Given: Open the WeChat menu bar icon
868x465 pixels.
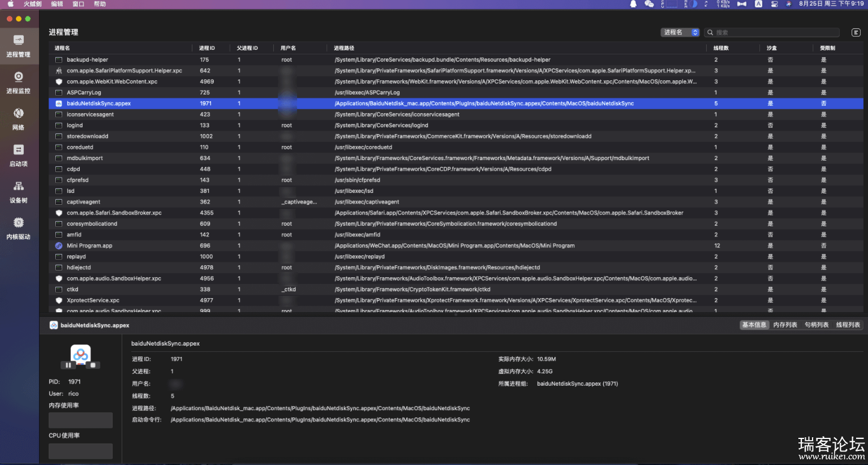Looking at the screenshot, I should 649,4.
